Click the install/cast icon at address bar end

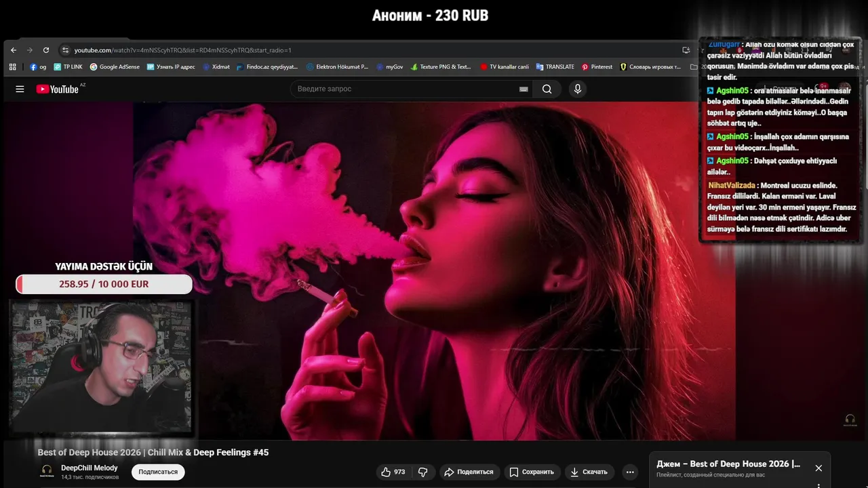tap(686, 50)
